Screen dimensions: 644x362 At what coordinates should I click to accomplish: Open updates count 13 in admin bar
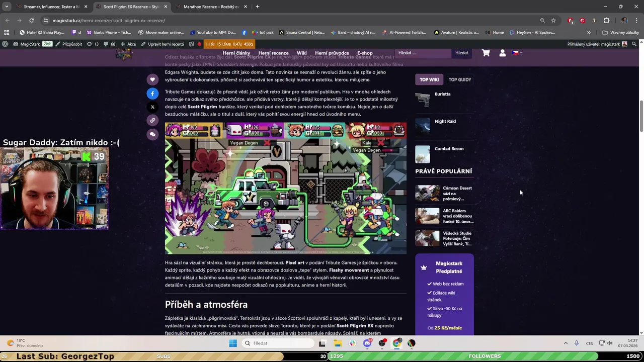click(x=93, y=44)
